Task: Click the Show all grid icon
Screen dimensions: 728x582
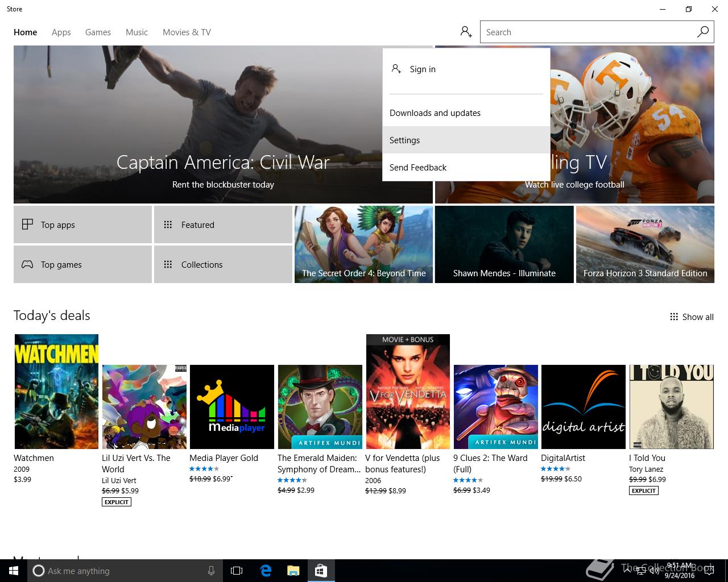Action: 674,317
